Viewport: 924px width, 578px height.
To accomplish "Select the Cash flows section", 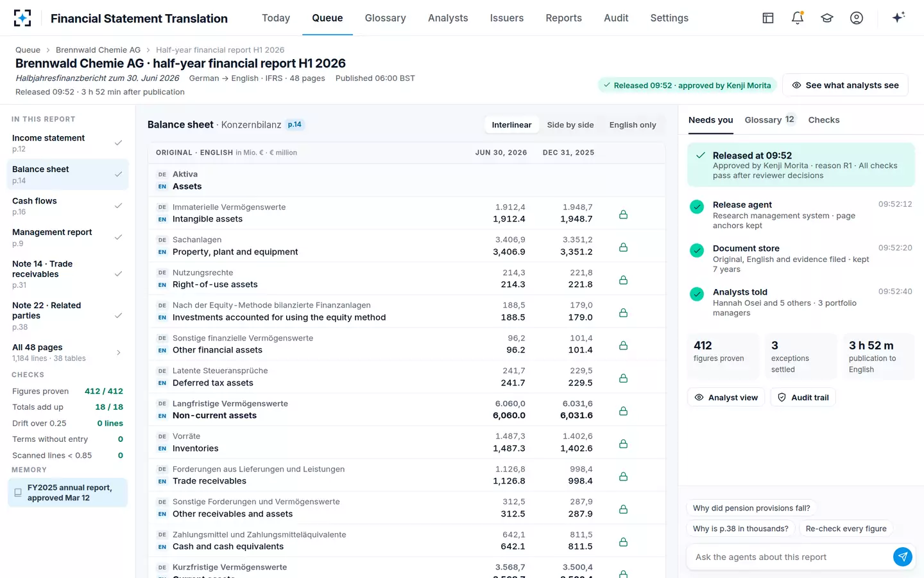I will [x=67, y=206].
